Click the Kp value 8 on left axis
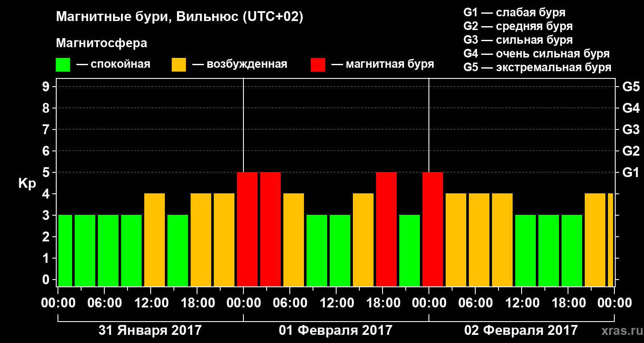The image size is (644, 343). coord(46,108)
